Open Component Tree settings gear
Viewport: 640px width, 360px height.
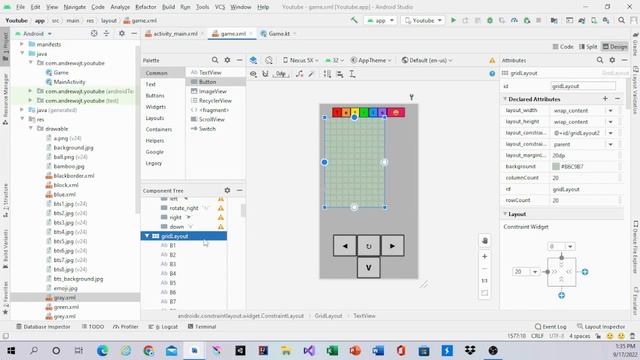(227, 190)
